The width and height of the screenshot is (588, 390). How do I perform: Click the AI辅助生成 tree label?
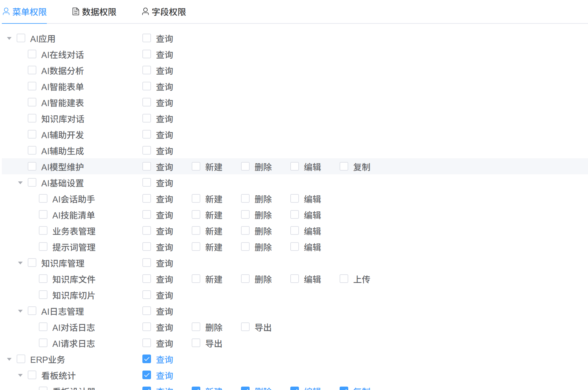[x=63, y=151]
